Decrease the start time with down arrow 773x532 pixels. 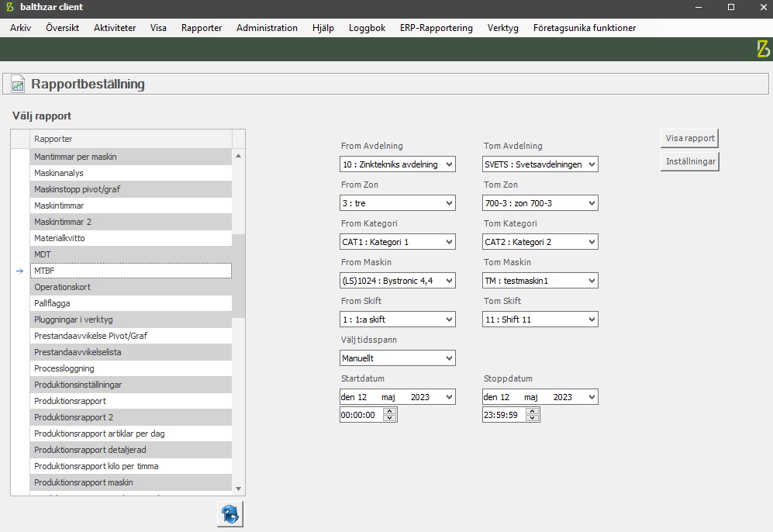[x=389, y=418]
